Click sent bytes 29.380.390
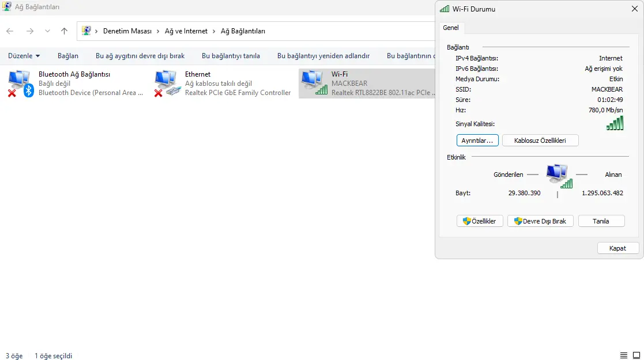 [x=524, y=193]
